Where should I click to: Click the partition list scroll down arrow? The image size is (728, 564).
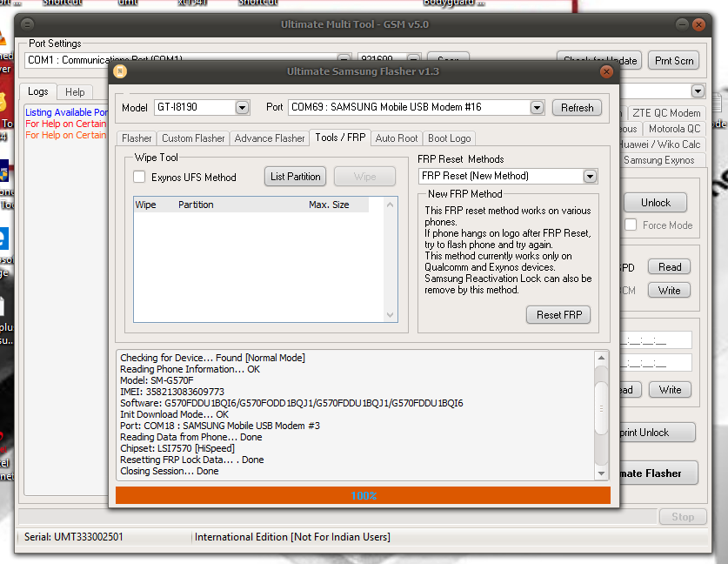pyautogui.click(x=390, y=314)
